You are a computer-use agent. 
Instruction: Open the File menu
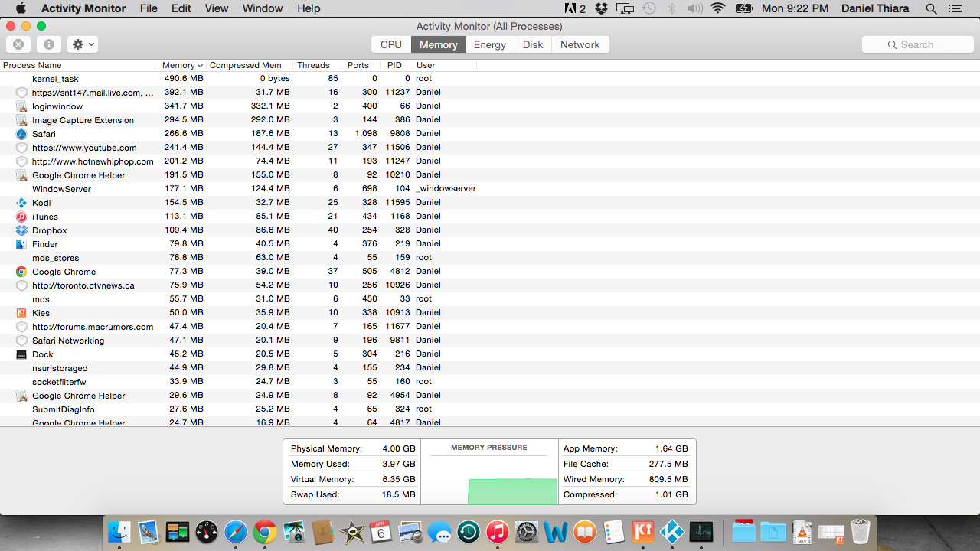pos(149,8)
